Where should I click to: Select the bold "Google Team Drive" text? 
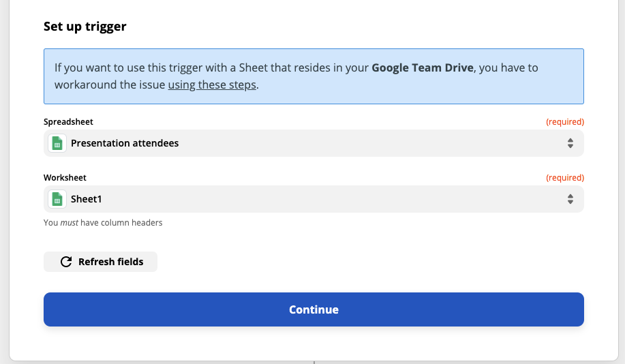pyautogui.click(x=422, y=68)
